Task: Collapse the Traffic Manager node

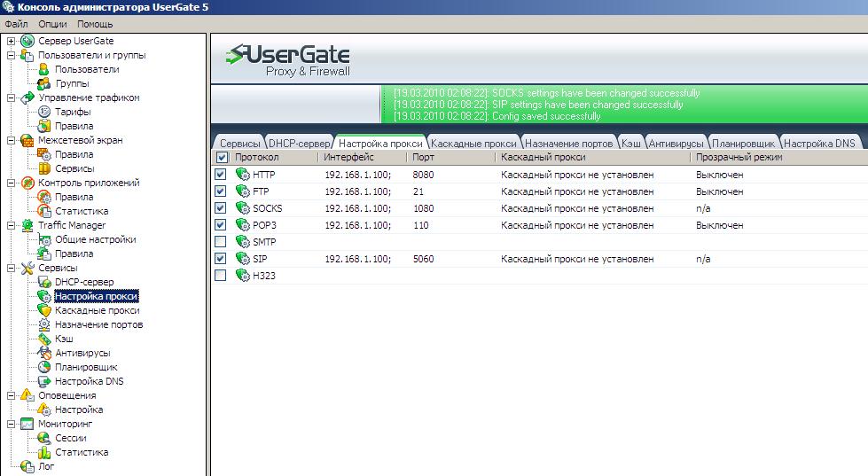Action: 11,225
